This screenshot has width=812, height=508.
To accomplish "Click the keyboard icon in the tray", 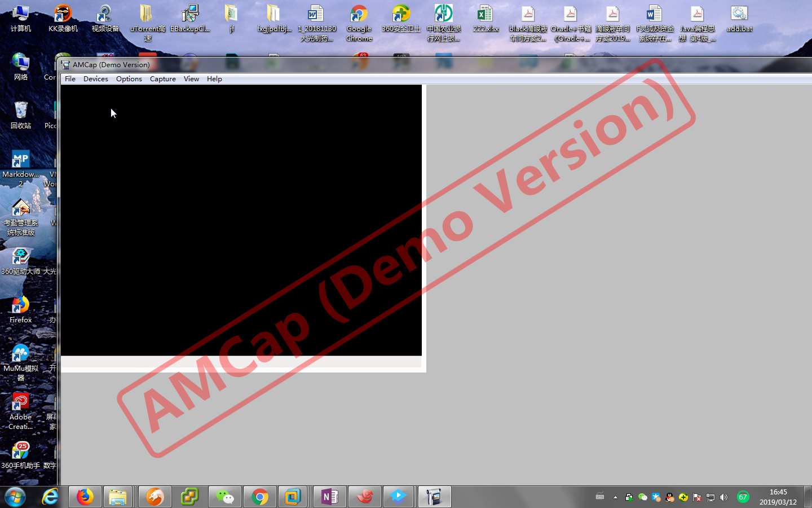I will coord(600,497).
